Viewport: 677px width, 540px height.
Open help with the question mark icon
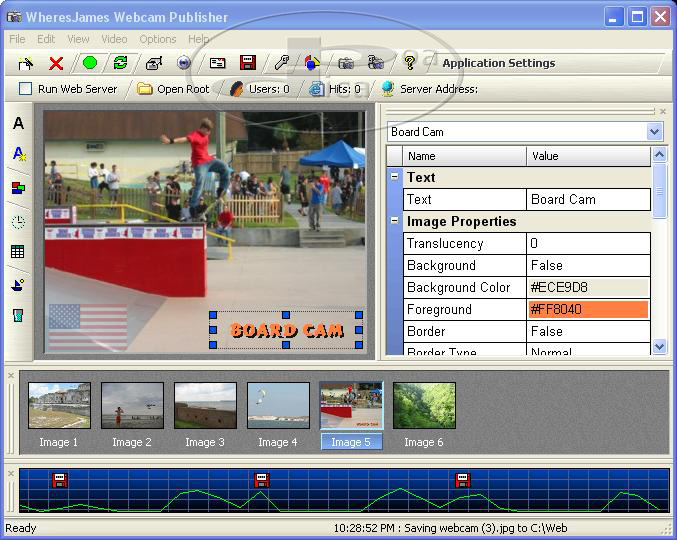click(409, 63)
